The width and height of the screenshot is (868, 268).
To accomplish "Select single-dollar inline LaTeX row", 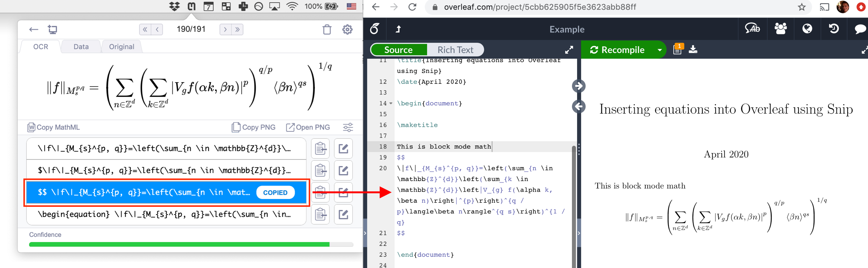I will coord(166,171).
